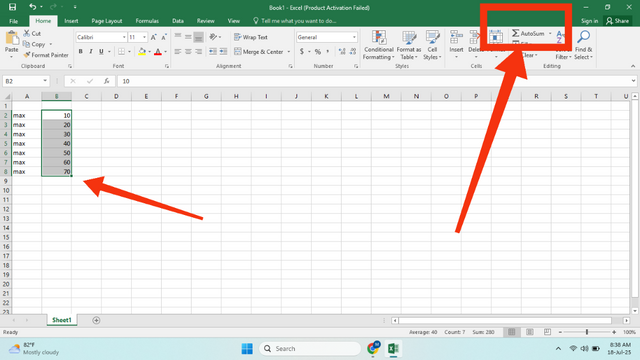Open the Page Layout tab

click(107, 21)
